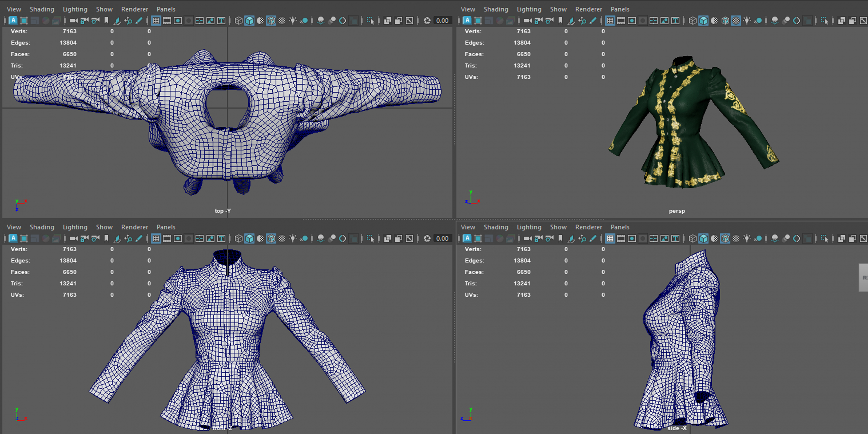
Task: Click Edges count 13804 in side panel
Action: pos(522,260)
